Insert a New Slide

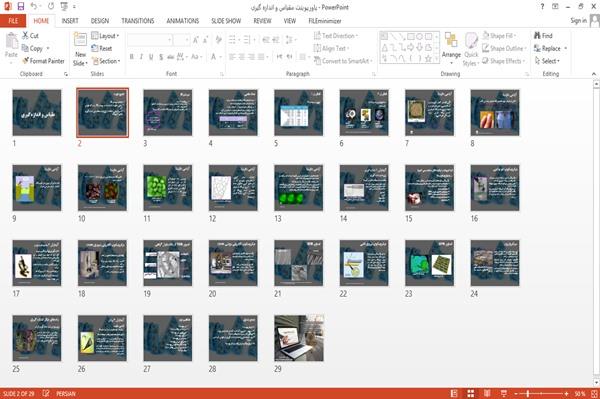(x=80, y=49)
